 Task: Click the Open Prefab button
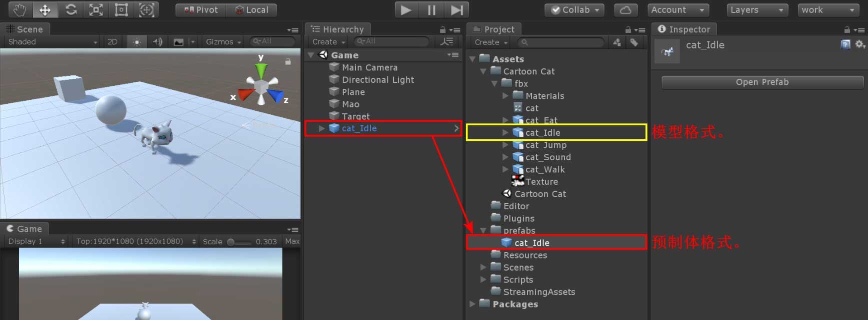[762, 82]
